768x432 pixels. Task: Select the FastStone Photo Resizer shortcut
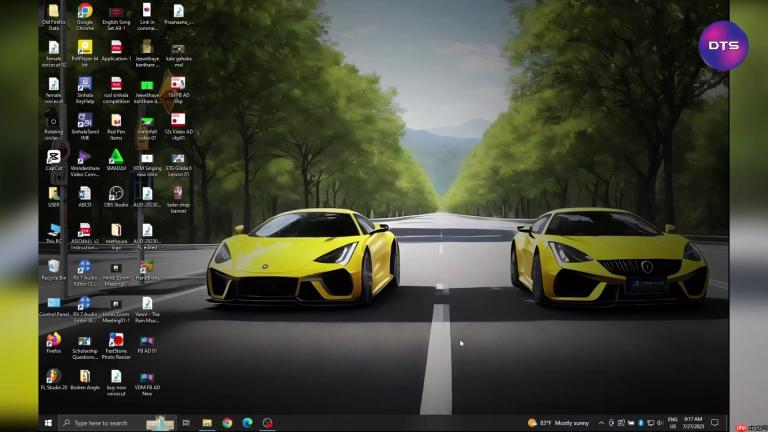click(116, 346)
